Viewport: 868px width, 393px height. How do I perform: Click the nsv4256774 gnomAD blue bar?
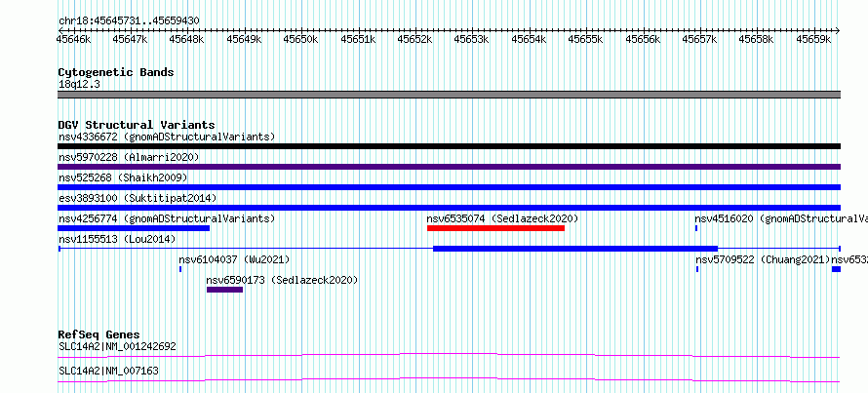(134, 228)
